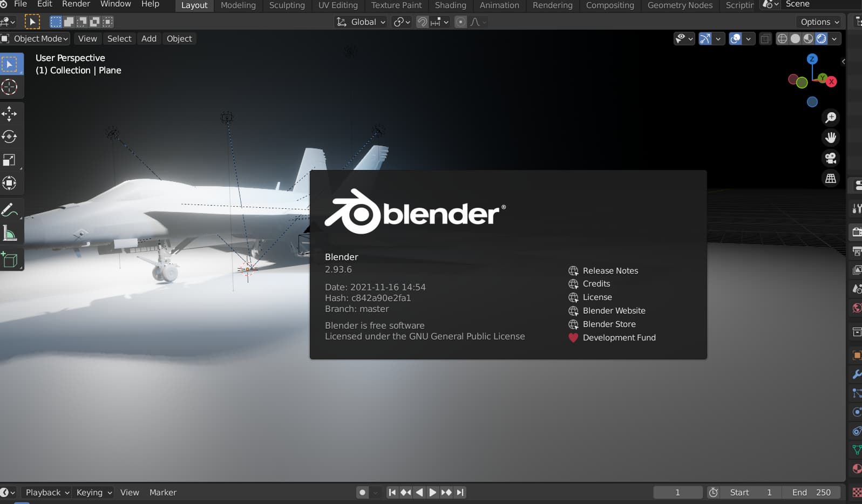The image size is (862, 504).
Task: Click the End frame field
Action: (811, 493)
